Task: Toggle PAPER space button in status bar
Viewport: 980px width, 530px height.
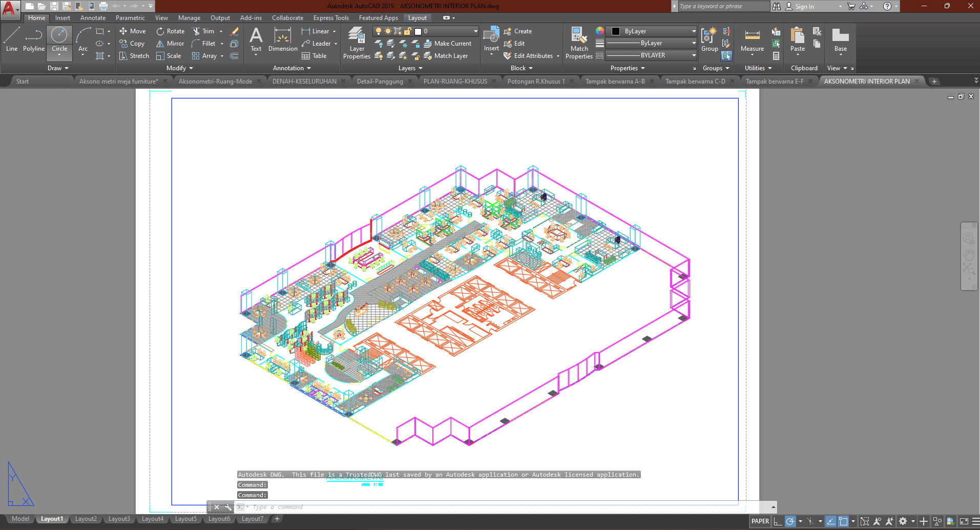Action: [x=760, y=521]
